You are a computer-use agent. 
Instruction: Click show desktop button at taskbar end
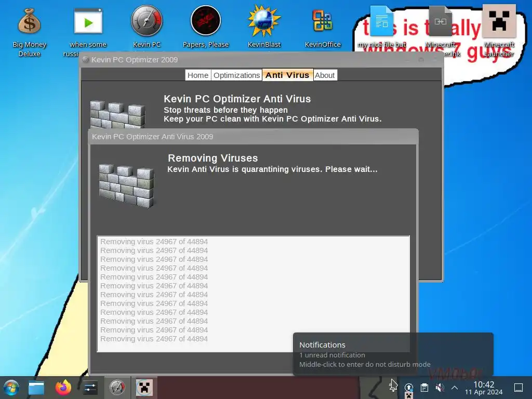tap(518, 388)
